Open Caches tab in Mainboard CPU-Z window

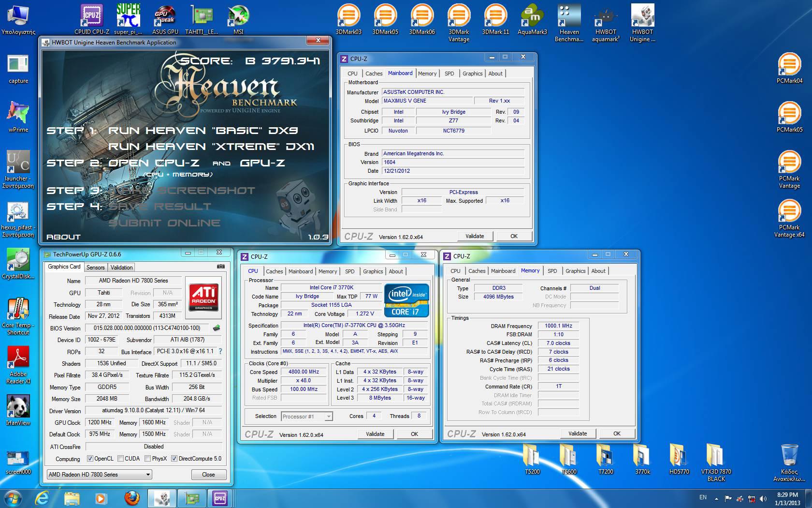(x=374, y=74)
